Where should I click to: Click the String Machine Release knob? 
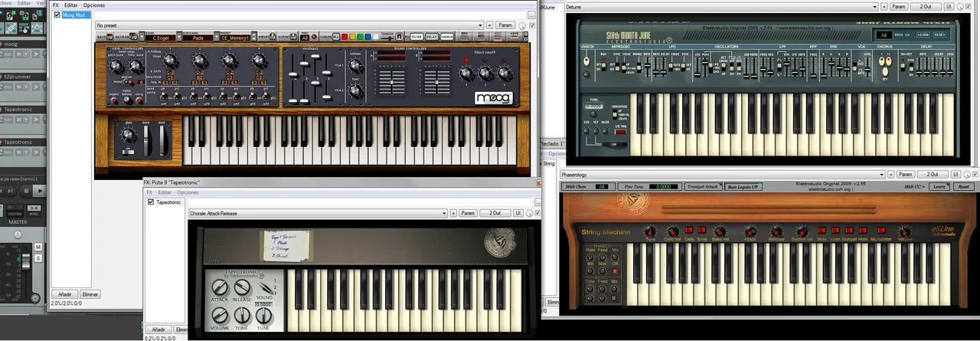pyautogui.click(x=776, y=231)
